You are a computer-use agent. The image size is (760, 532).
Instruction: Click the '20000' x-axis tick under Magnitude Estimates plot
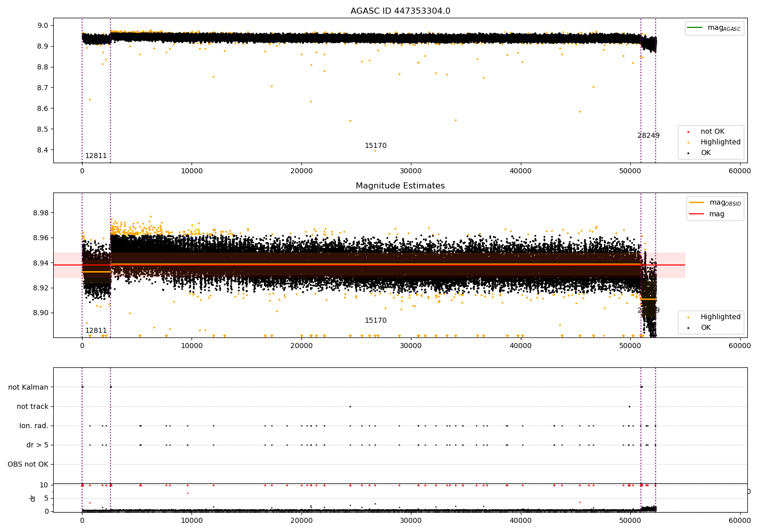301,346
